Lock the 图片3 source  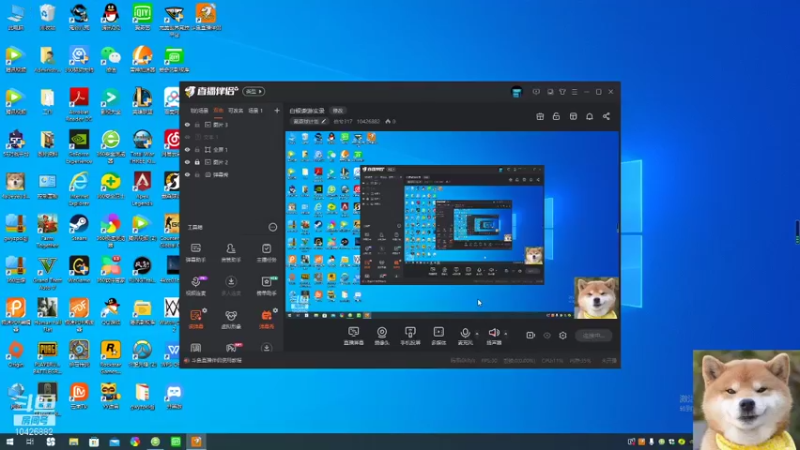point(197,124)
